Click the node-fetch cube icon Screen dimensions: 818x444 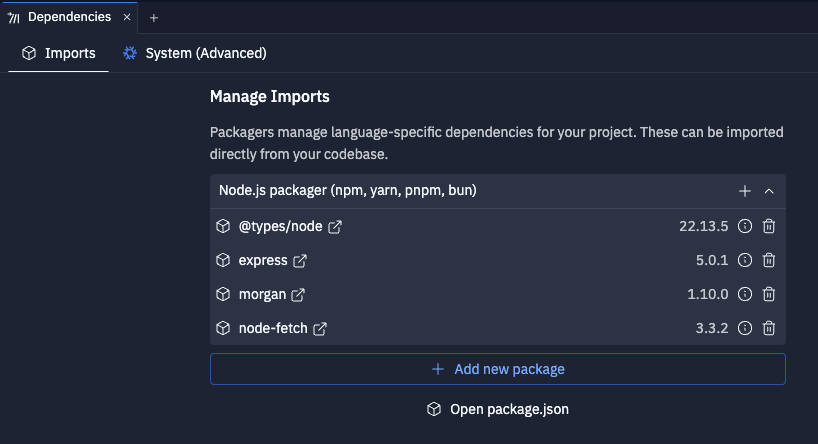click(x=223, y=328)
